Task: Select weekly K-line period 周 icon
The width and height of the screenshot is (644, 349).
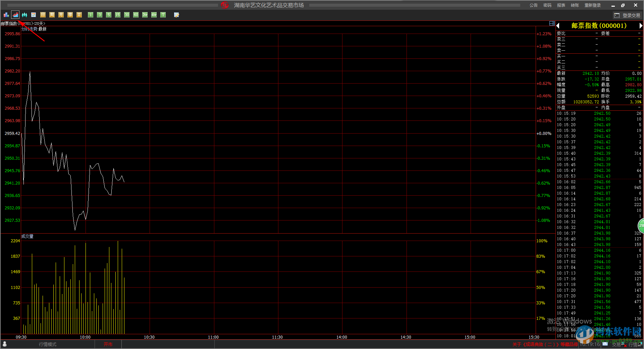Action: point(52,15)
